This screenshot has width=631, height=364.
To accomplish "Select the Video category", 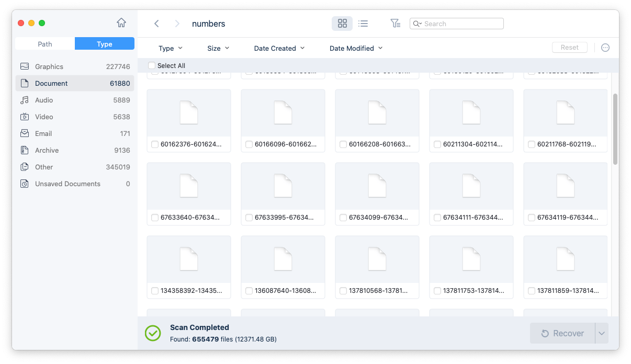I will point(75,117).
